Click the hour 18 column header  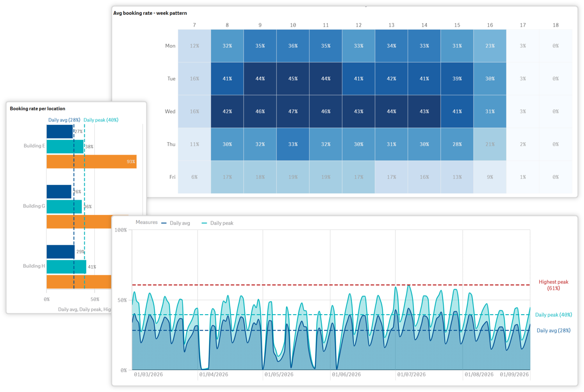coord(555,25)
